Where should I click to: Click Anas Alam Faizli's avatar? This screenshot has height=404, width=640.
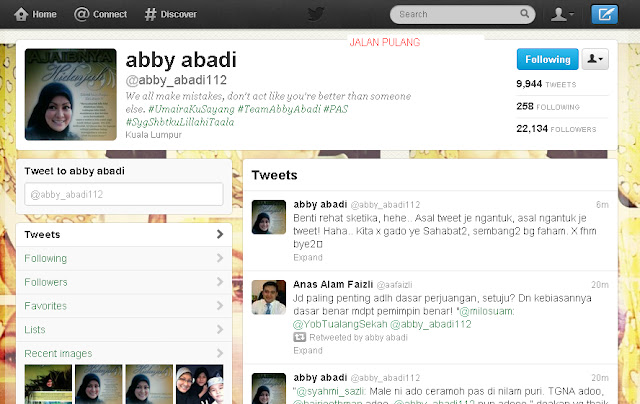269,297
